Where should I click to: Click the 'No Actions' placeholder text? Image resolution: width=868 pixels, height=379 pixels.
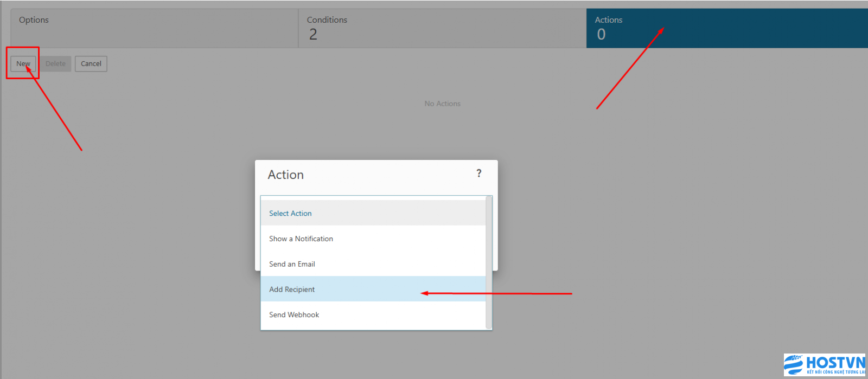[x=442, y=104]
